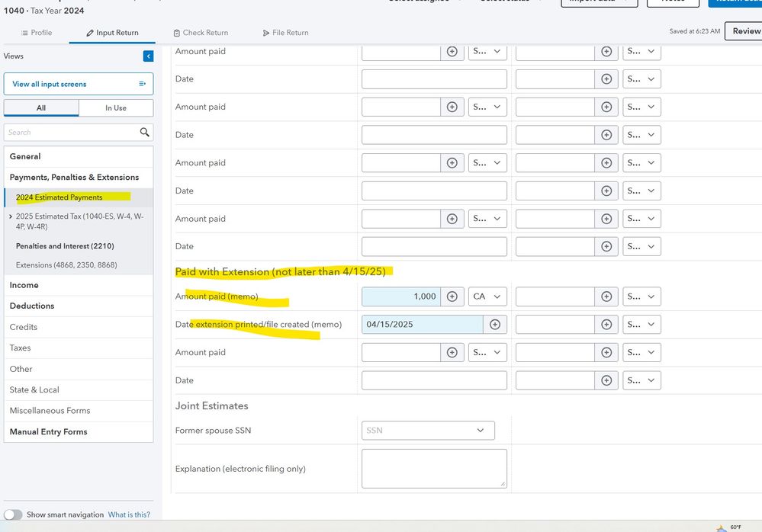Click the Search input screens field
The image size is (762, 532).
(x=72, y=132)
